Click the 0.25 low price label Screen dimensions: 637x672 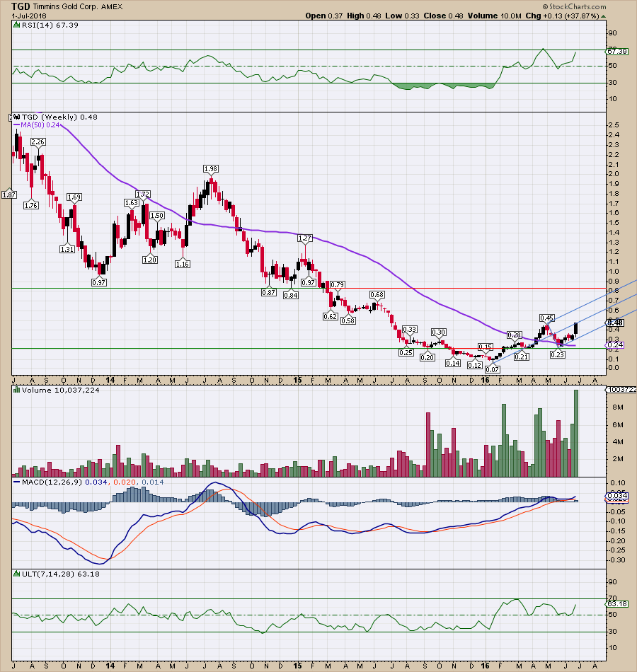tap(406, 352)
